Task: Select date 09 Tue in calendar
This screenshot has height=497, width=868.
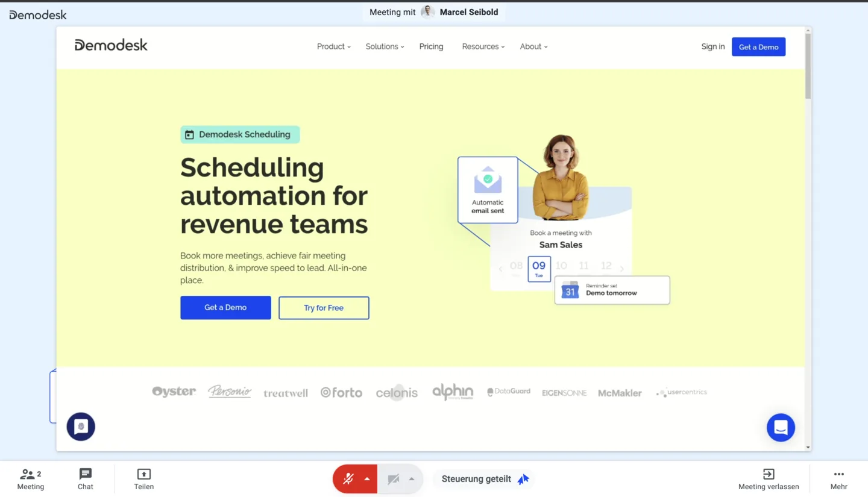Action: [x=539, y=269]
